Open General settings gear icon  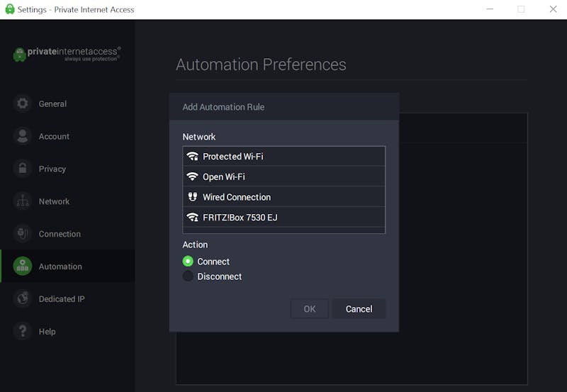tap(23, 103)
